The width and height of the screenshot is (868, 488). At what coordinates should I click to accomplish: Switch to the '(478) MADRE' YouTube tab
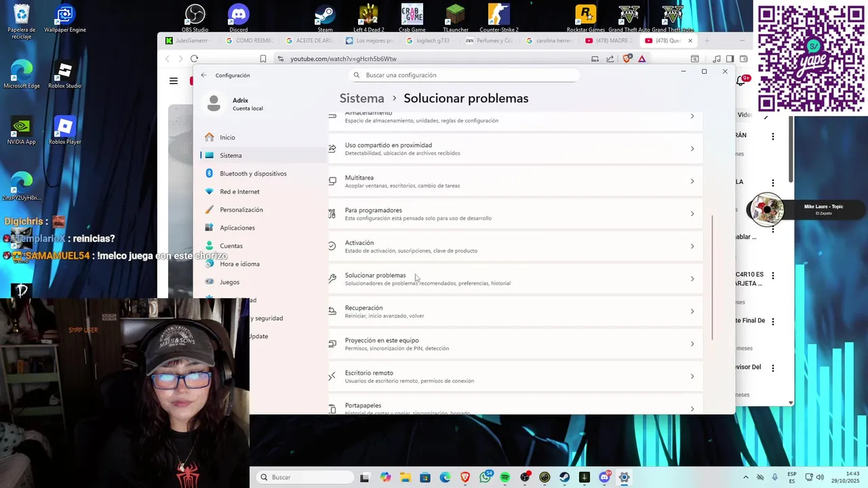point(608,41)
